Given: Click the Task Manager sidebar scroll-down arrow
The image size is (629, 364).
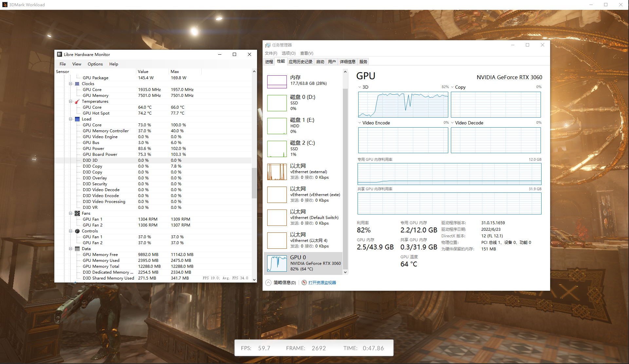Looking at the screenshot, I should [345, 272].
